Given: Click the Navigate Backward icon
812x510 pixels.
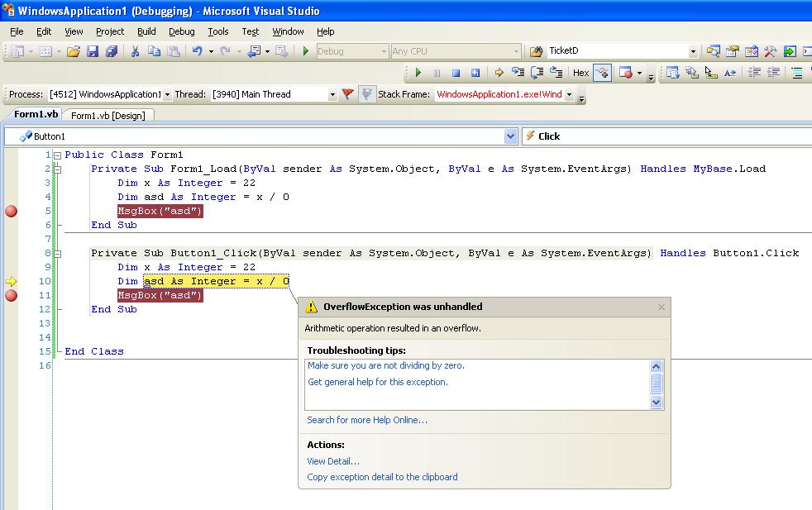Looking at the screenshot, I should click(x=254, y=51).
